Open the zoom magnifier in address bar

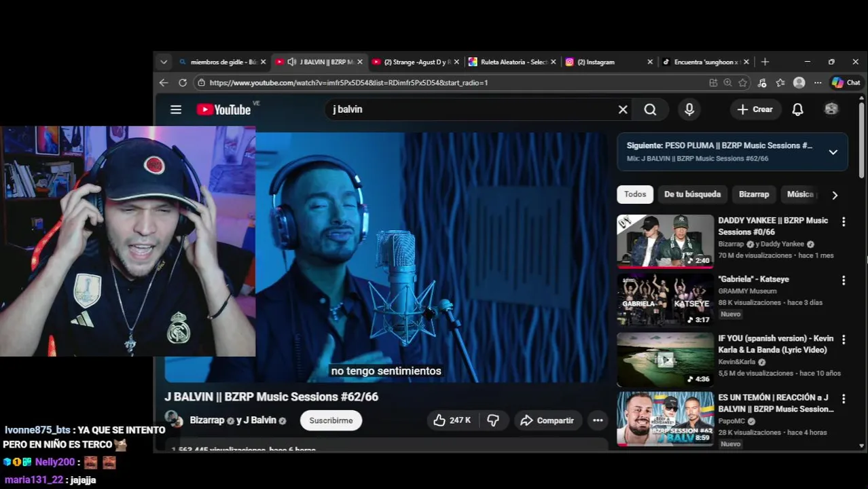pyautogui.click(x=727, y=82)
